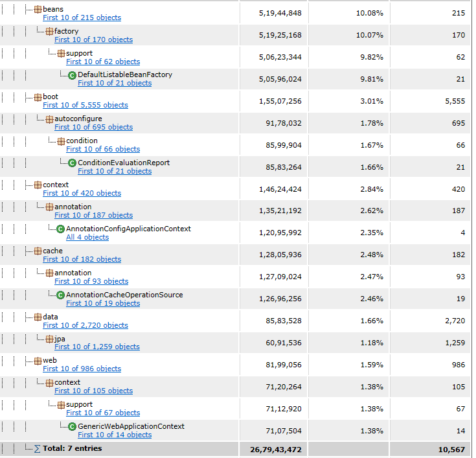
Task: Click the condition package icon
Action: 61,141
